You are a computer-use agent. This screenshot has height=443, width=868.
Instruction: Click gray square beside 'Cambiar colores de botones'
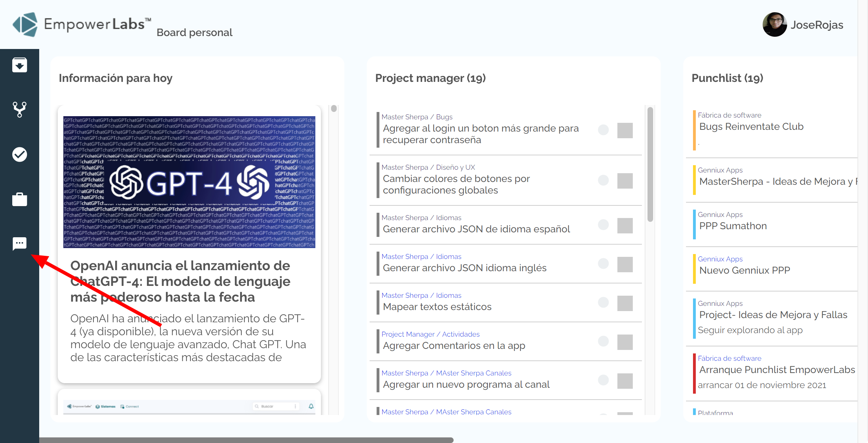tap(625, 181)
